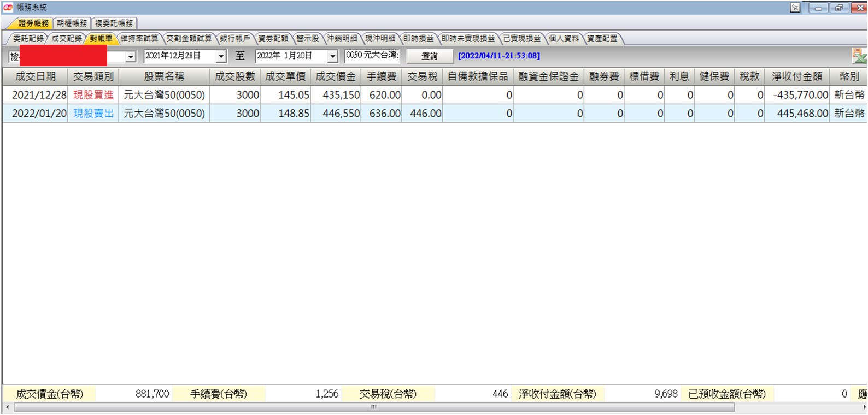Click the left scroll arrow
The width and height of the screenshot is (868, 415).
[7, 407]
